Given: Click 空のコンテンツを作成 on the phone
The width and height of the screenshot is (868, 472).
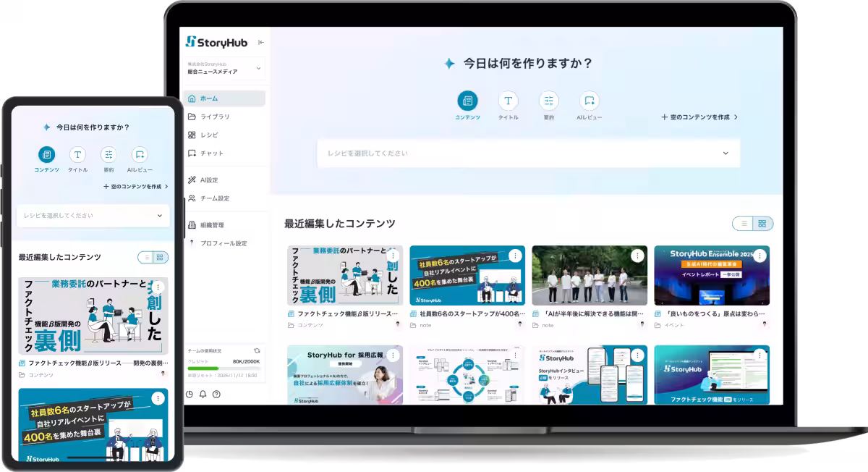Looking at the screenshot, I should coord(136,187).
